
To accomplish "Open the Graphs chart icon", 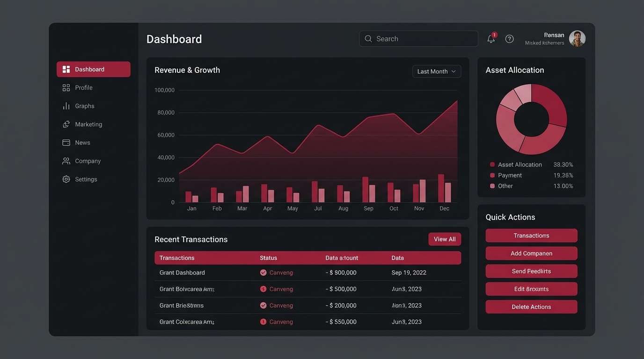I will 66,105.
